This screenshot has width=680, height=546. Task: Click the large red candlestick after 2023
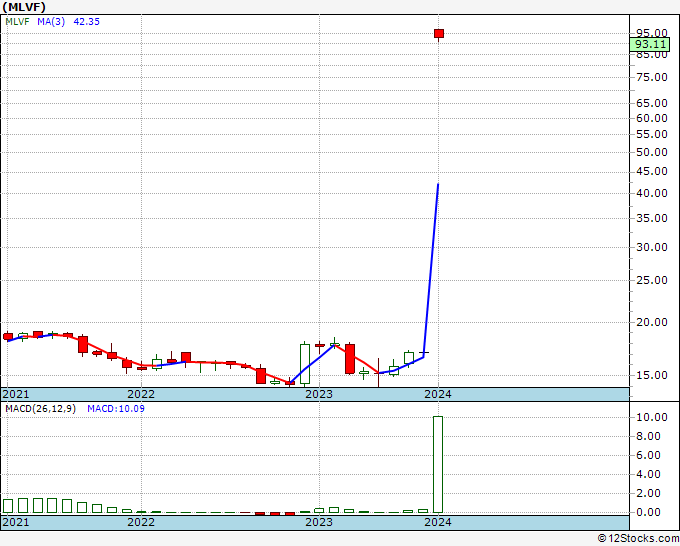tap(350, 359)
